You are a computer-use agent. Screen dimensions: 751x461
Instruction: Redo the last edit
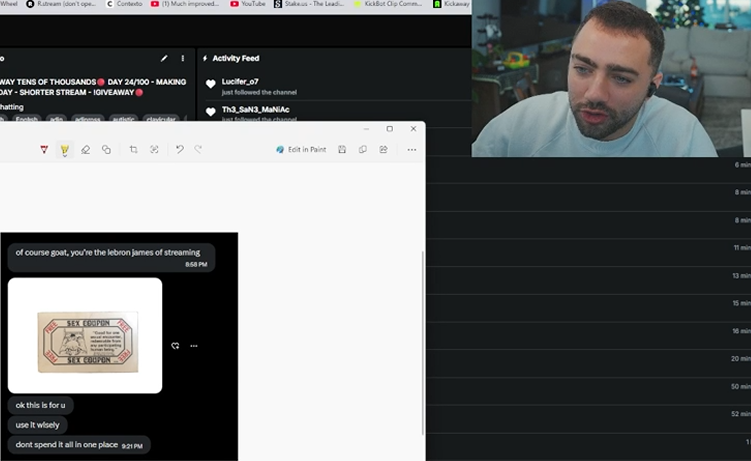pyautogui.click(x=198, y=149)
